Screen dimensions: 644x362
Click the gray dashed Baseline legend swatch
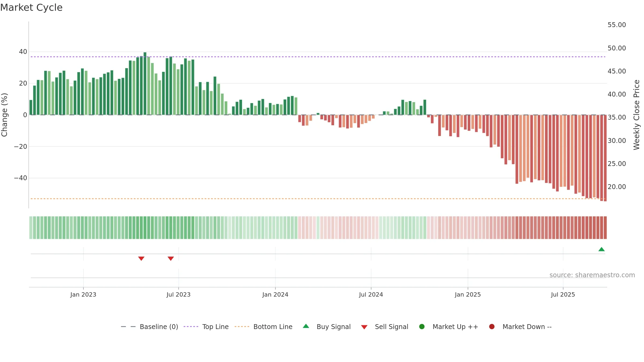click(x=128, y=327)
